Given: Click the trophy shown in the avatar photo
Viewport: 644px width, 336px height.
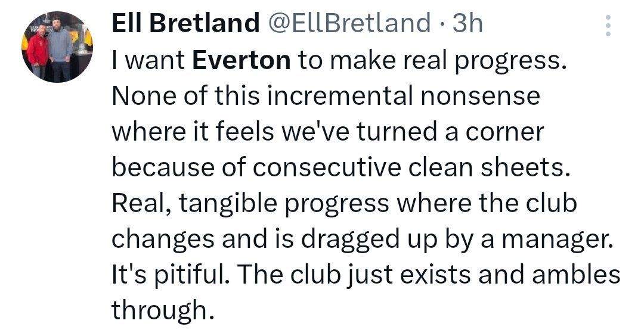Looking at the screenshot, I should 82,40.
